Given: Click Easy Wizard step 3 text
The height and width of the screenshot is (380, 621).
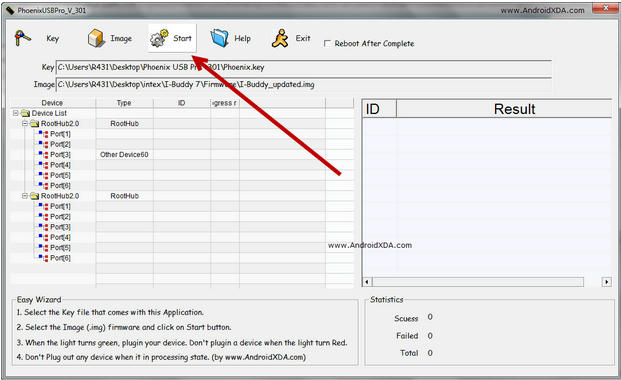Looking at the screenshot, I should click(x=182, y=343).
